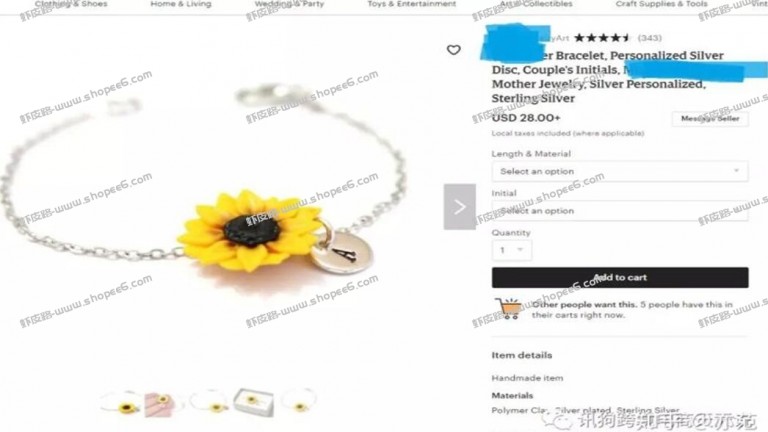Viewport: 768px width, 432px height.
Task: Open the Wedding & Party menu
Action: coord(289,4)
